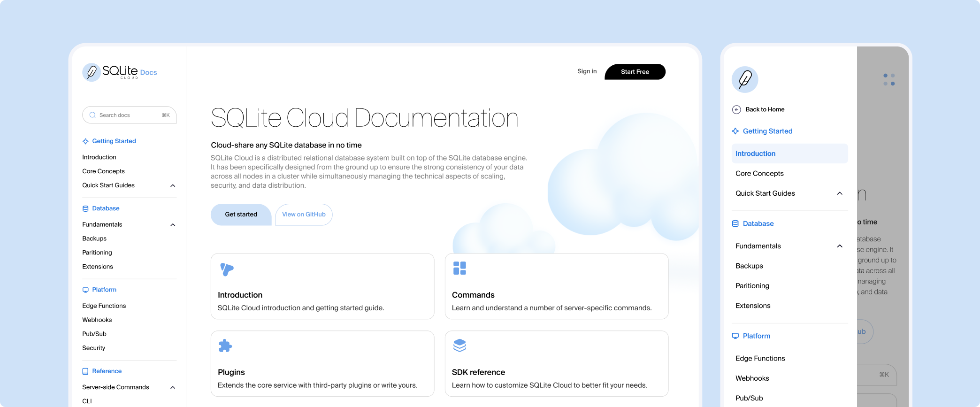Open Core Concepts in the desktop sidebar
The image size is (980, 407).
tap(103, 171)
